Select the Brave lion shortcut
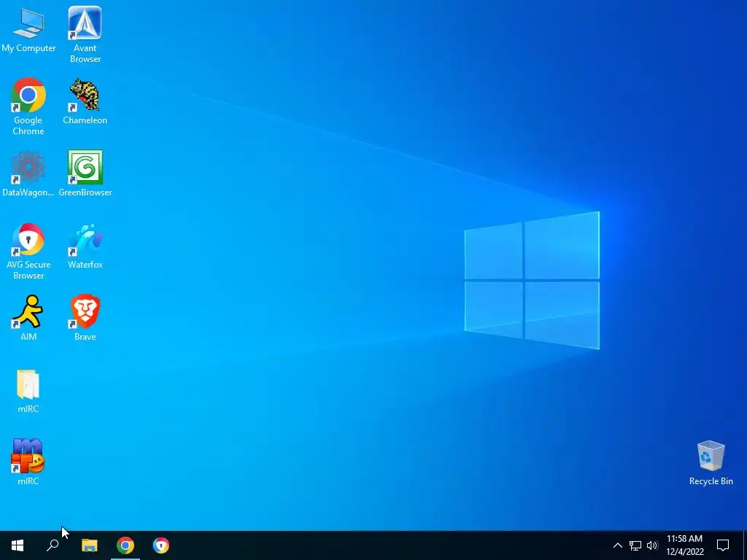This screenshot has width=747, height=560. click(x=85, y=318)
